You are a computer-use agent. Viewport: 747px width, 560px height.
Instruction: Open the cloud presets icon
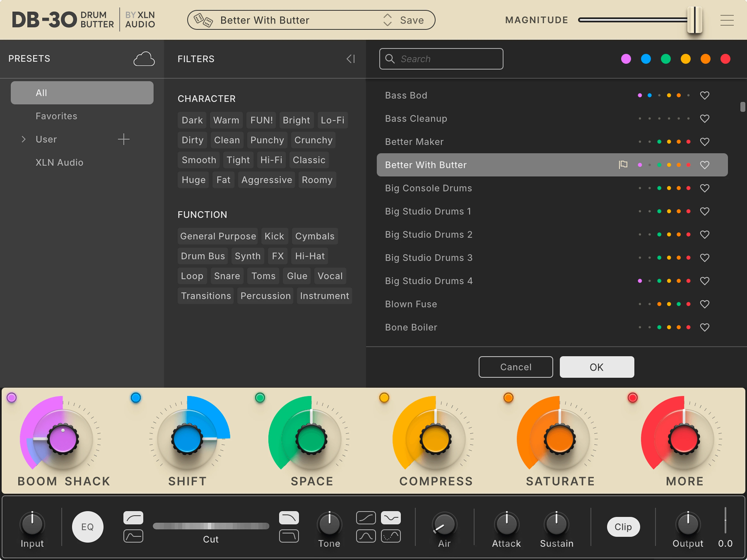coord(144,59)
